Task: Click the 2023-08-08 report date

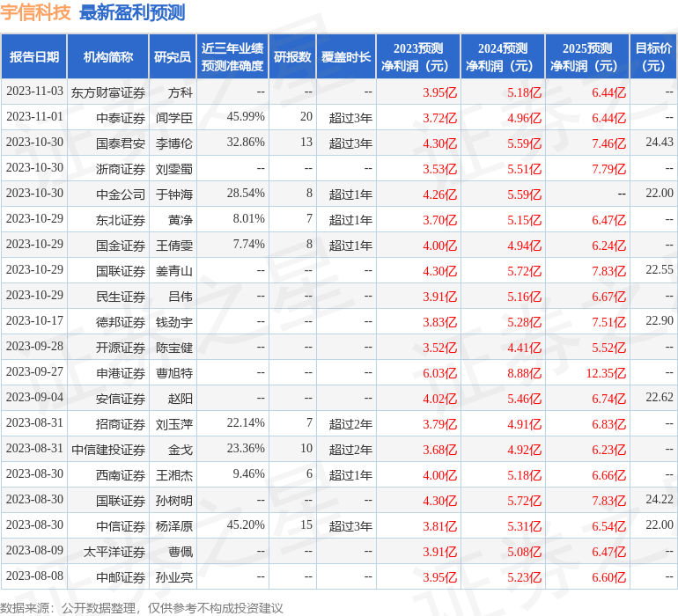Action: [x=34, y=576]
